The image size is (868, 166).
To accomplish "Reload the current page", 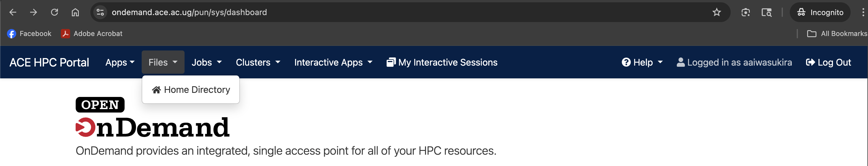I will [x=54, y=12].
